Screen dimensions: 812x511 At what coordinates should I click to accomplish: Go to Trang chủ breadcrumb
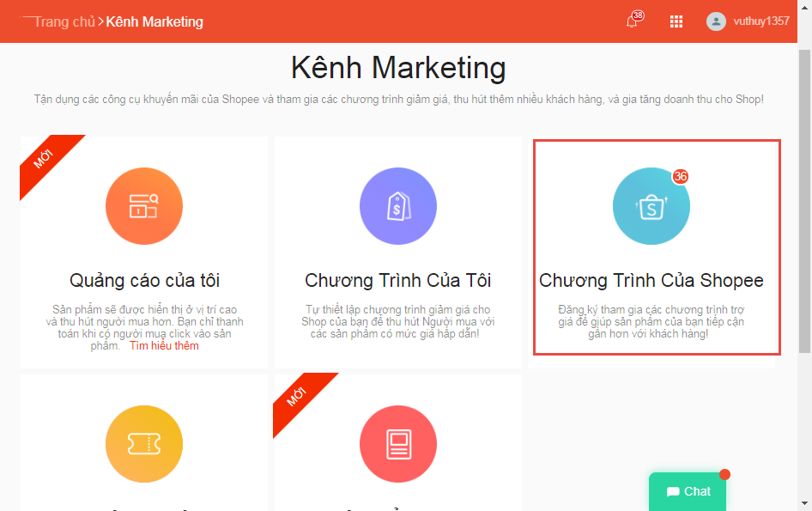pyautogui.click(x=64, y=21)
